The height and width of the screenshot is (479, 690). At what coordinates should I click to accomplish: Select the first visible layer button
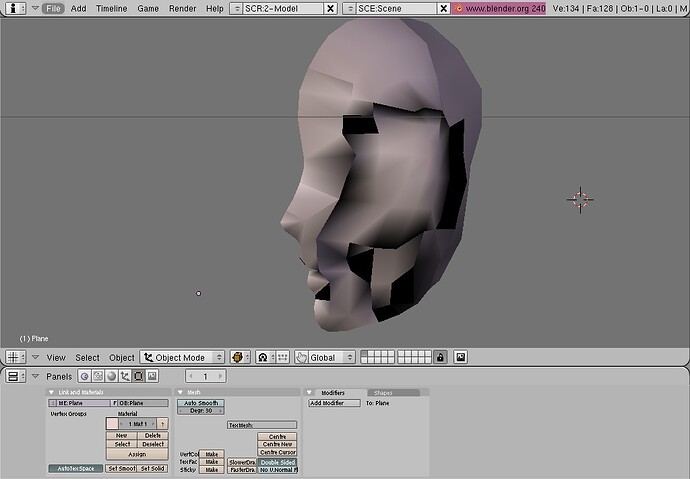364,354
